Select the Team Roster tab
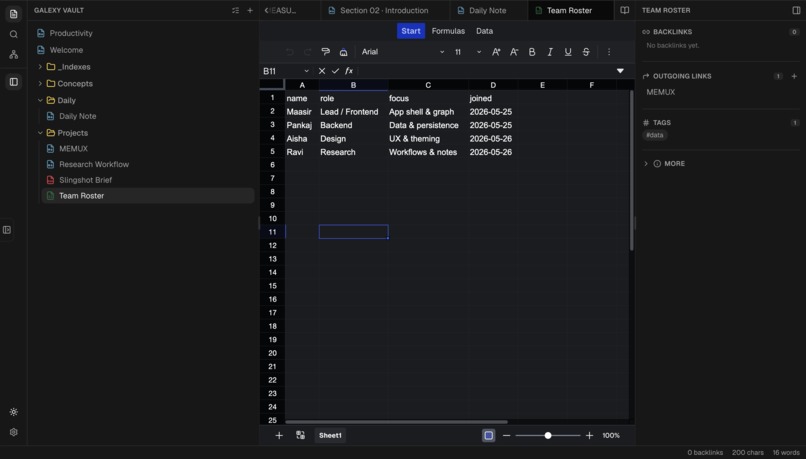Image resolution: width=806 pixels, height=459 pixels. 569,10
